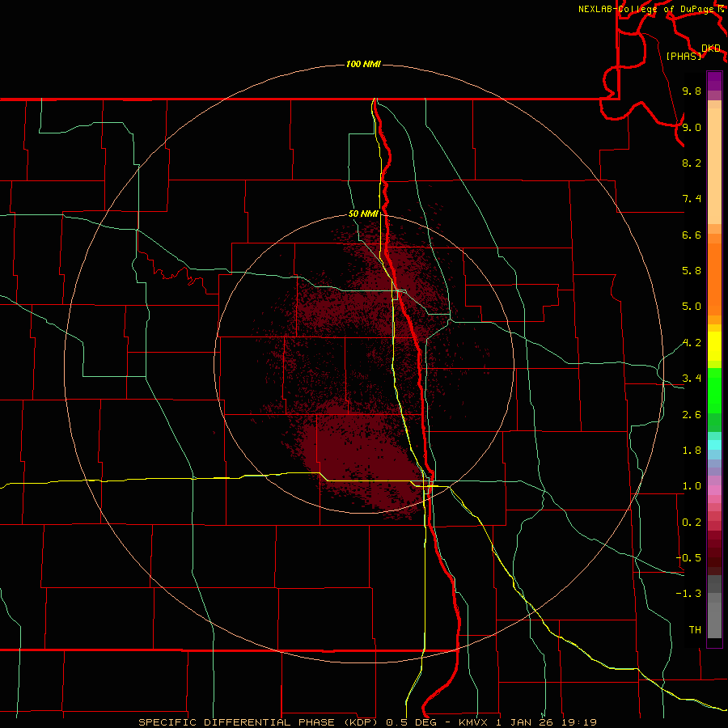The image size is (728, 728).
Task: Click the 6.6 scale value
Action: [692, 235]
